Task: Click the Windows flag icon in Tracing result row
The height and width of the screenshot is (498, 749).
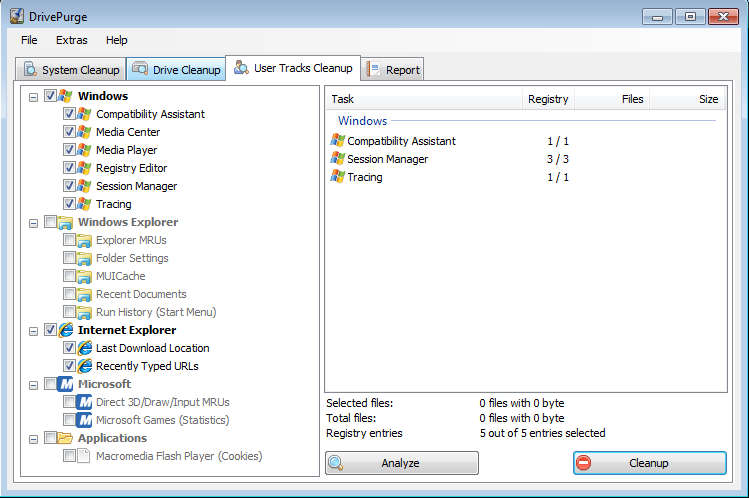Action: coord(337,177)
